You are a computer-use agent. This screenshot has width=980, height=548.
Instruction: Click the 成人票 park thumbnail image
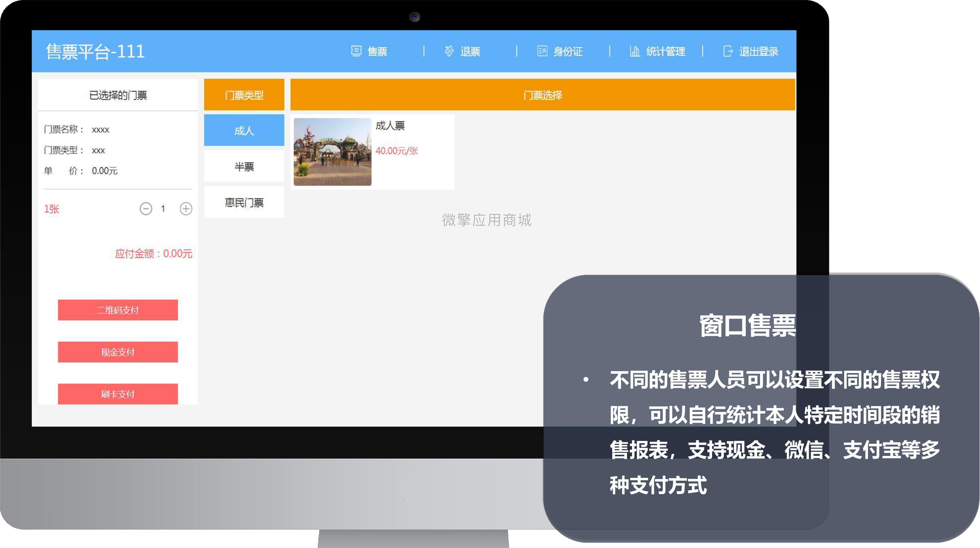tap(333, 152)
